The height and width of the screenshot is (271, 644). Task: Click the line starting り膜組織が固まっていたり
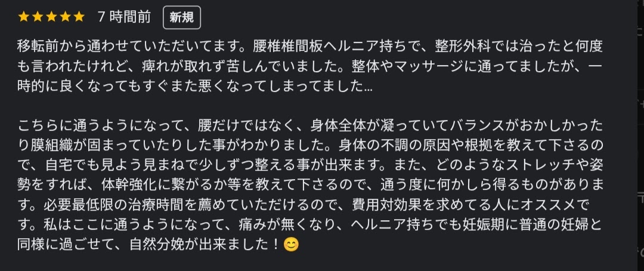point(311,146)
